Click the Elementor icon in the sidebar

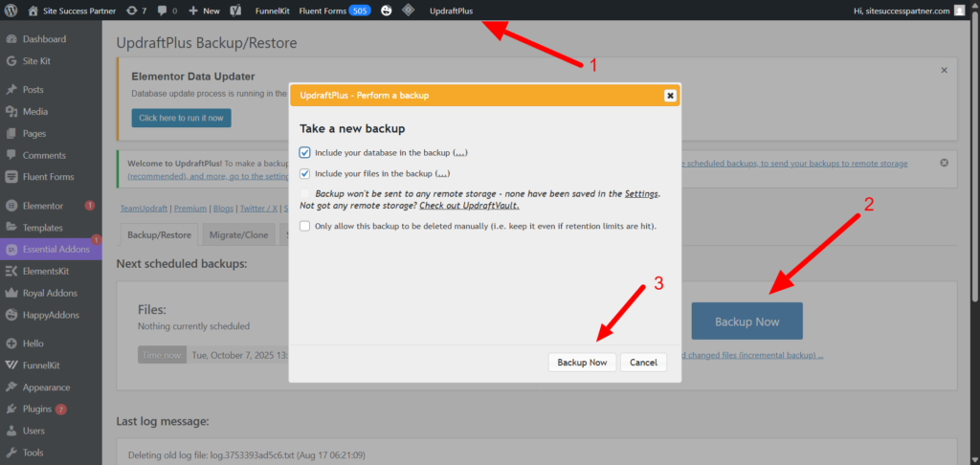[x=11, y=206]
